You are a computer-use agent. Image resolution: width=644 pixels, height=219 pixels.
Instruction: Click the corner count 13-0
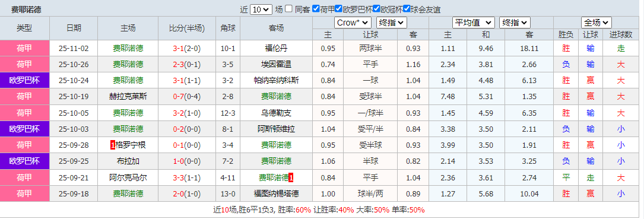pos(228,193)
